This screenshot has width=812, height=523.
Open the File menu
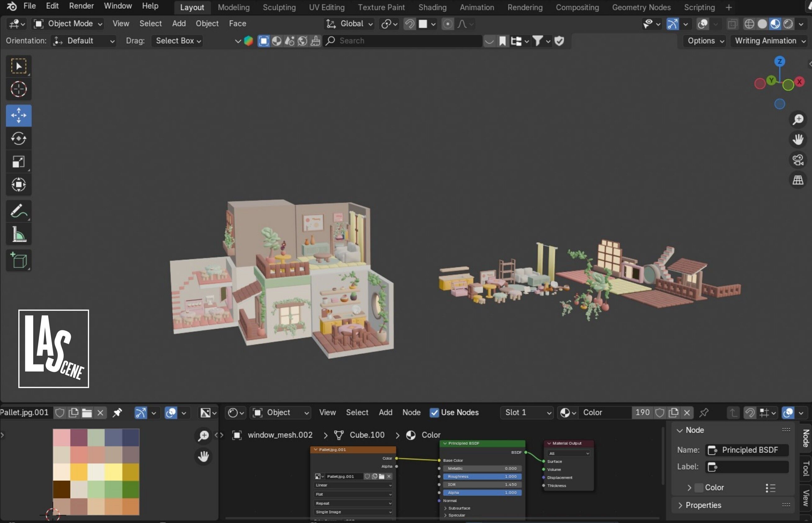29,6
